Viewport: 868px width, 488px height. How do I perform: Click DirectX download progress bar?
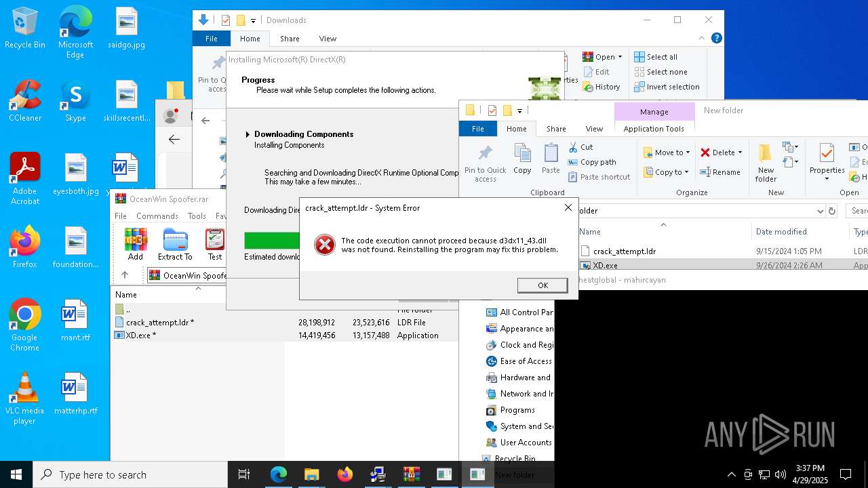tap(271, 241)
